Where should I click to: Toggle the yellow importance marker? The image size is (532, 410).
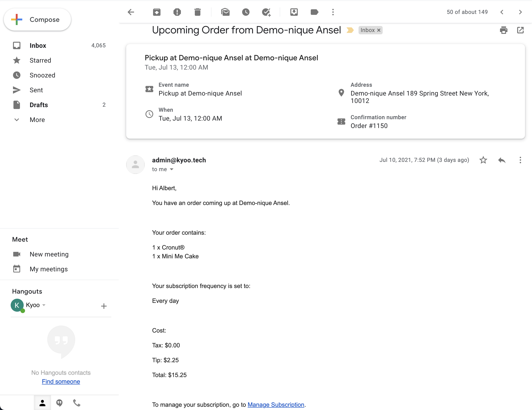point(350,30)
